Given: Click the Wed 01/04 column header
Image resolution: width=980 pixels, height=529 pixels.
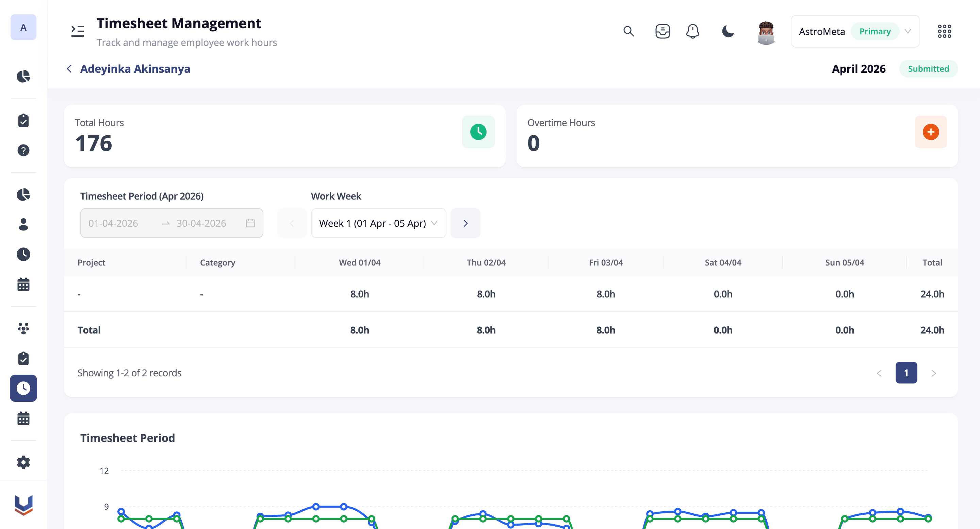Looking at the screenshot, I should [x=360, y=262].
